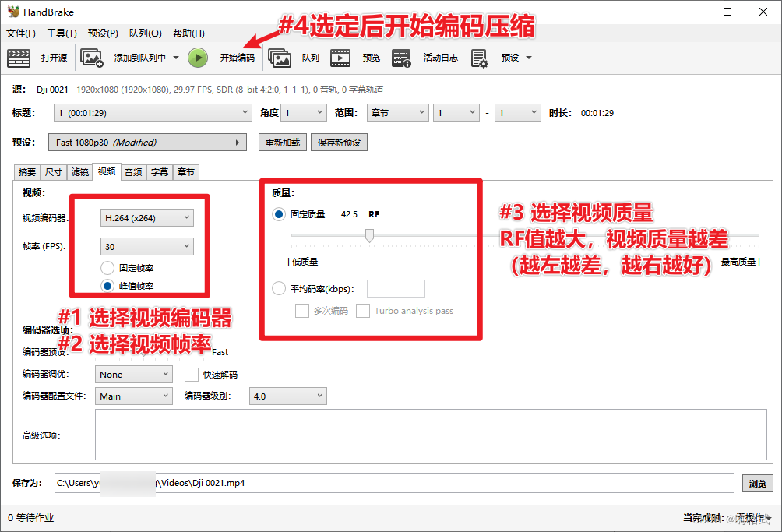Click the 开始编码 toolbar label
This screenshot has height=532, width=782.
238,58
